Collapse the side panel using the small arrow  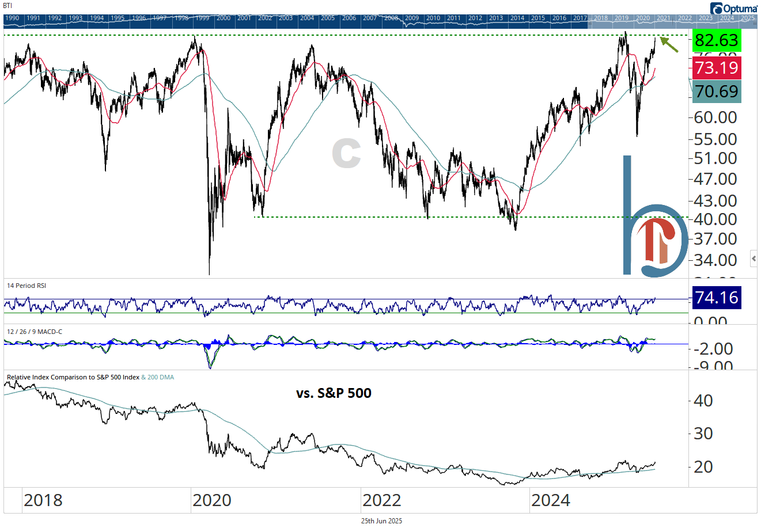[754, 259]
